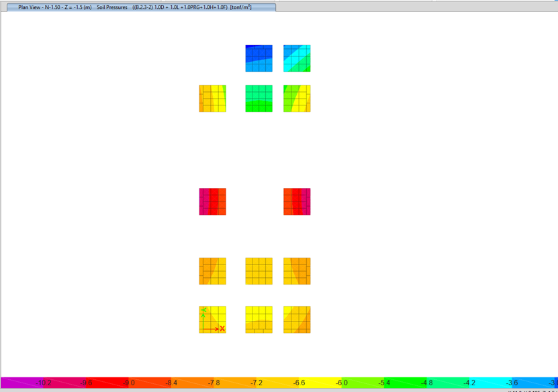
Task: Click the solid green footing in second row
Action: click(259, 99)
